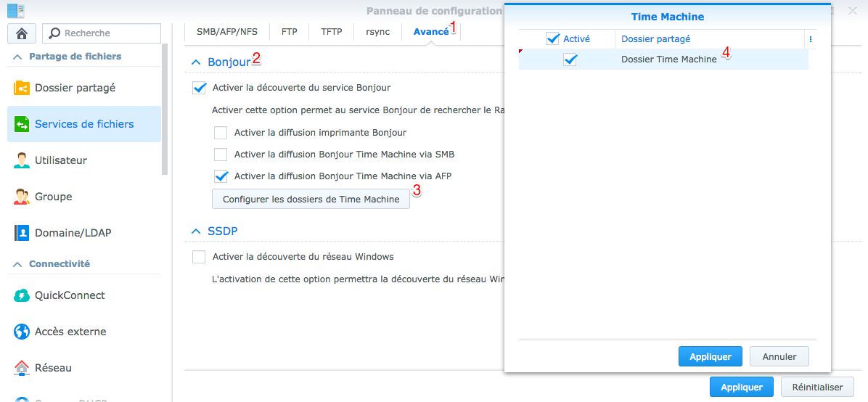Toggle the Activé header checkbox
Image resolution: width=868 pixels, height=402 pixels.
tap(552, 38)
